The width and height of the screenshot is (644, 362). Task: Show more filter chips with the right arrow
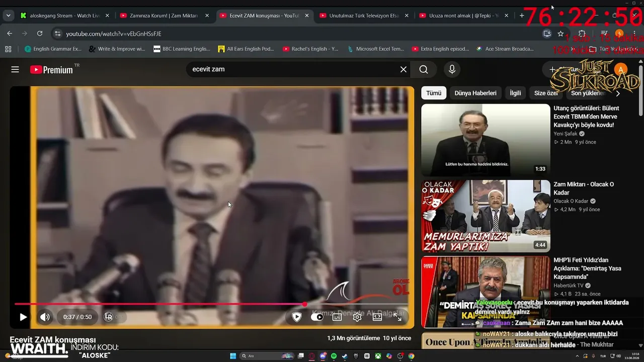point(618,93)
